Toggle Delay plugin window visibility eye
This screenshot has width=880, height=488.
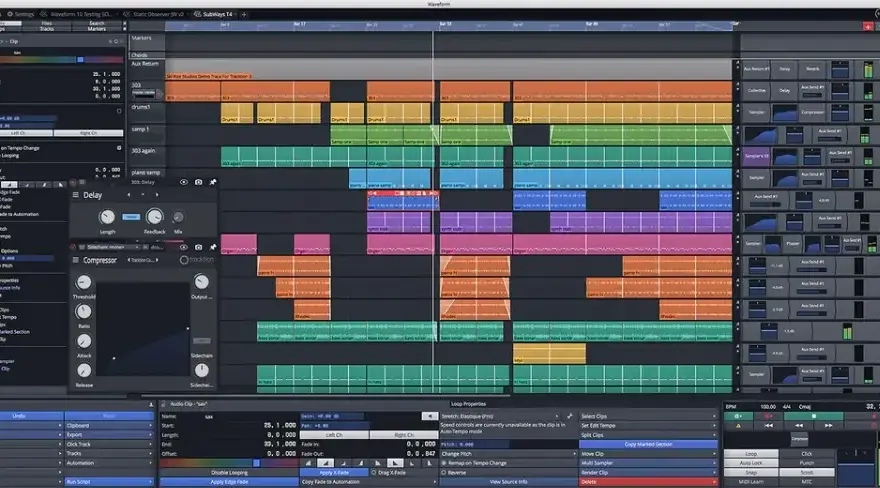(x=184, y=182)
